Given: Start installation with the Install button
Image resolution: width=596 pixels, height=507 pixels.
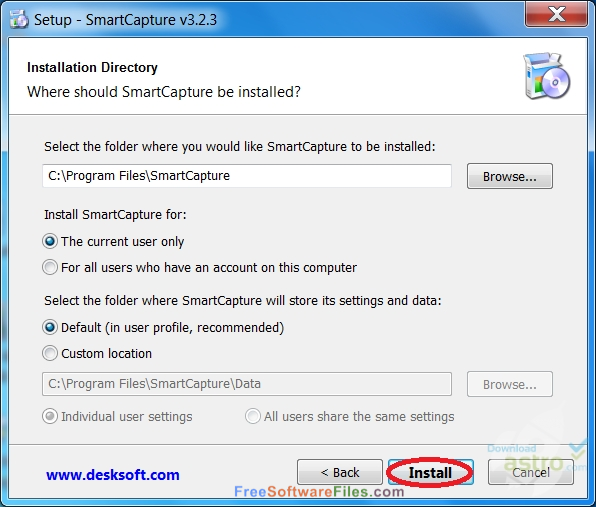Looking at the screenshot, I should tap(430, 472).
